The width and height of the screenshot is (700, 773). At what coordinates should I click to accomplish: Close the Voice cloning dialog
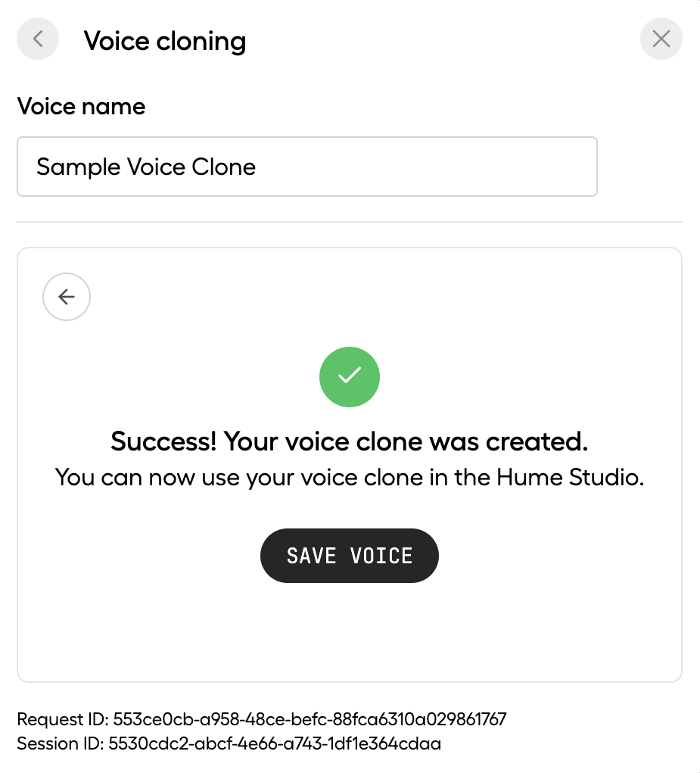coord(661,39)
